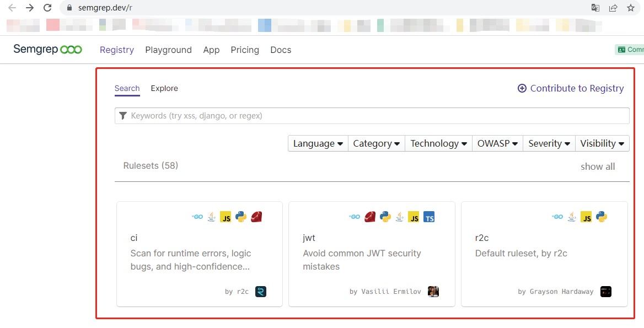The height and width of the screenshot is (328, 644).
Task: Click the JS icon on the r2c card
Action: pos(586,217)
